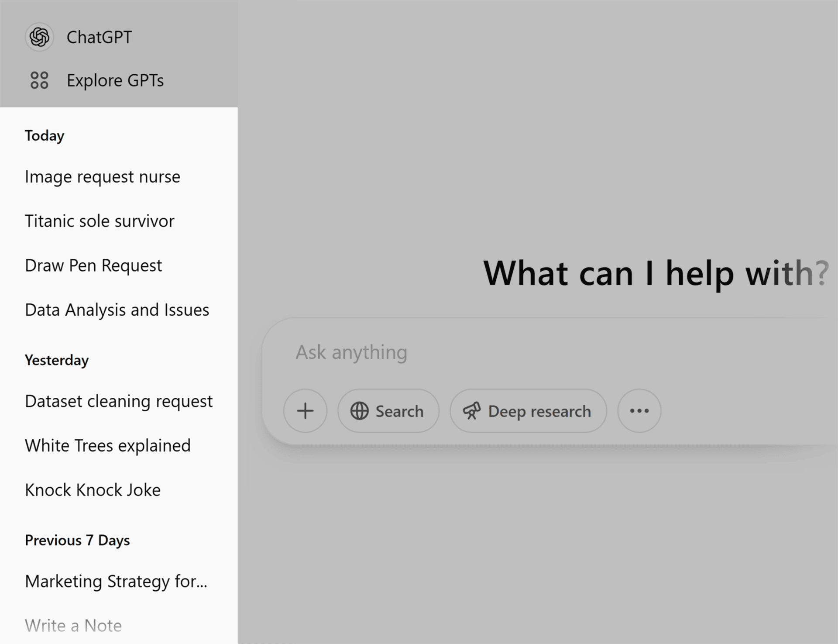Open Dataset cleaning request conversation
The height and width of the screenshot is (644, 838).
[119, 401]
